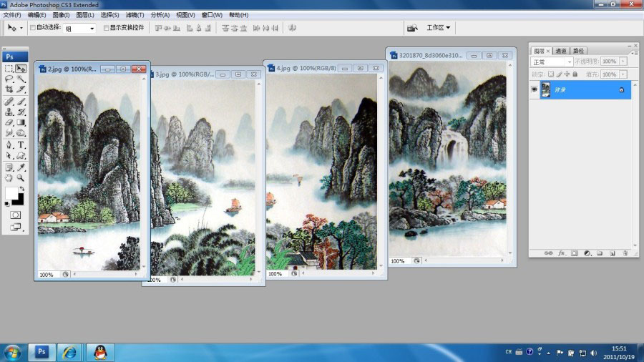The image size is (644, 362).
Task: Click the 背景 layer thumbnail
Action: 545,89
